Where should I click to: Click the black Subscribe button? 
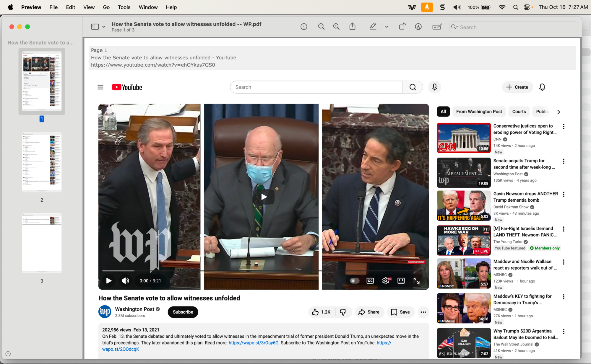183,312
